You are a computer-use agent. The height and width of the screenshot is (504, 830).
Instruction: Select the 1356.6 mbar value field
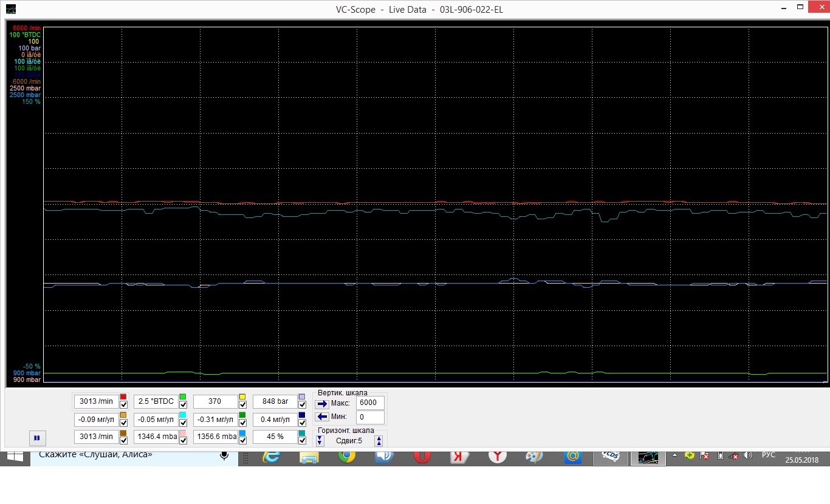point(216,437)
